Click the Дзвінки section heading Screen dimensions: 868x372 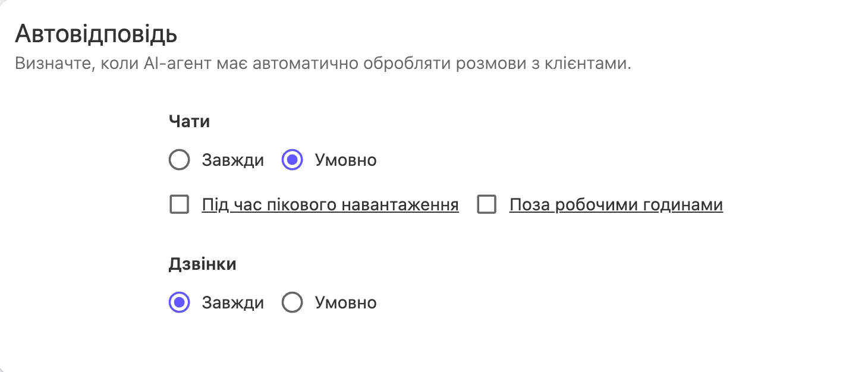click(202, 264)
